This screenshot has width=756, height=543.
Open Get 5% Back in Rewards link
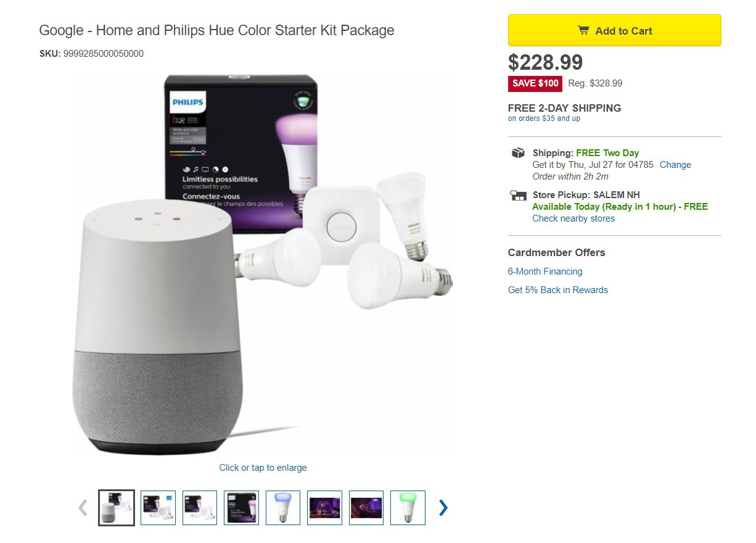pos(558,290)
